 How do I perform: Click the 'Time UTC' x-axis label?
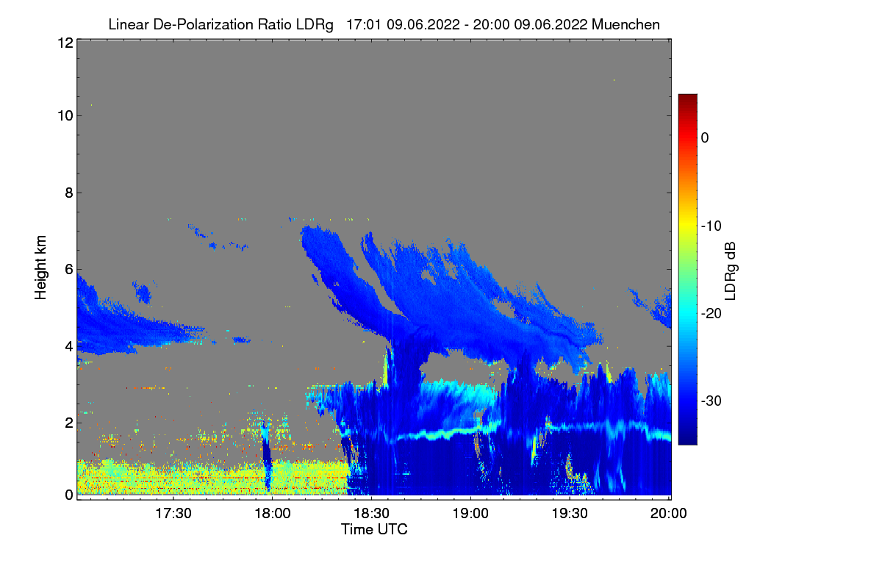click(x=374, y=529)
